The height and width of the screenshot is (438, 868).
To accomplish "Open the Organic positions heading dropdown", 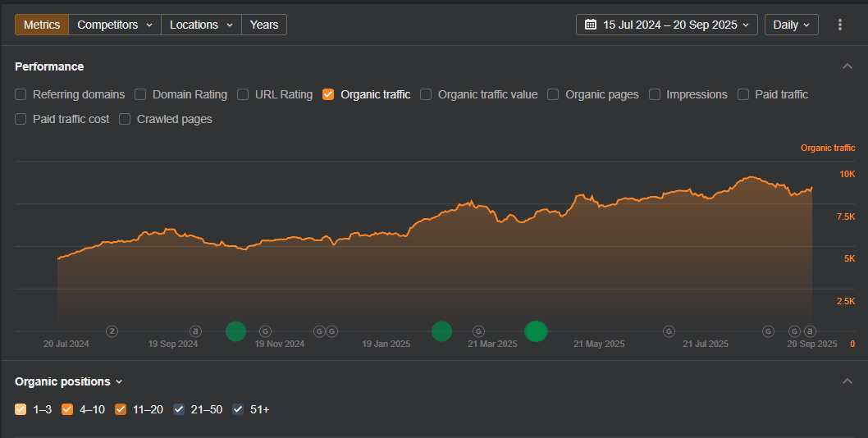I will pyautogui.click(x=69, y=381).
